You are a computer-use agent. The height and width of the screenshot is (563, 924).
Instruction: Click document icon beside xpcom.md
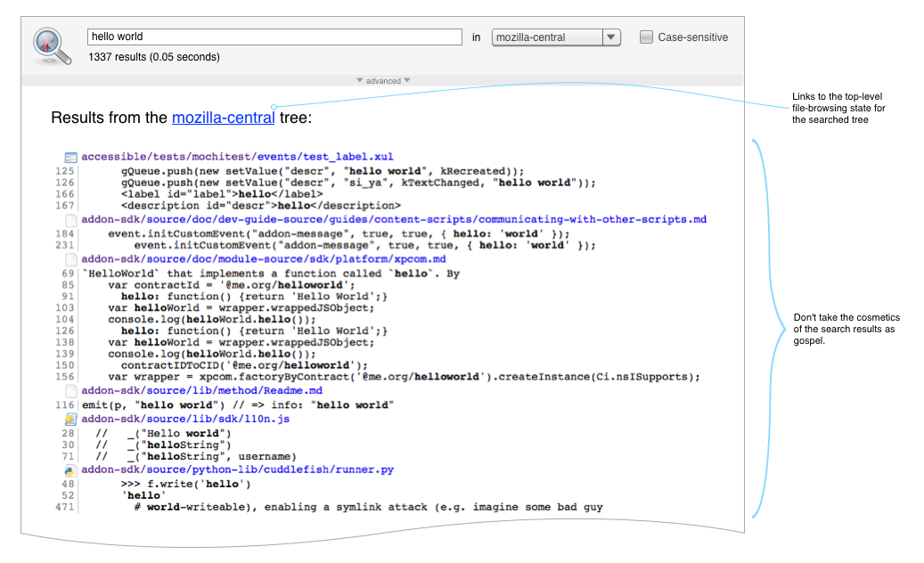click(x=70, y=260)
